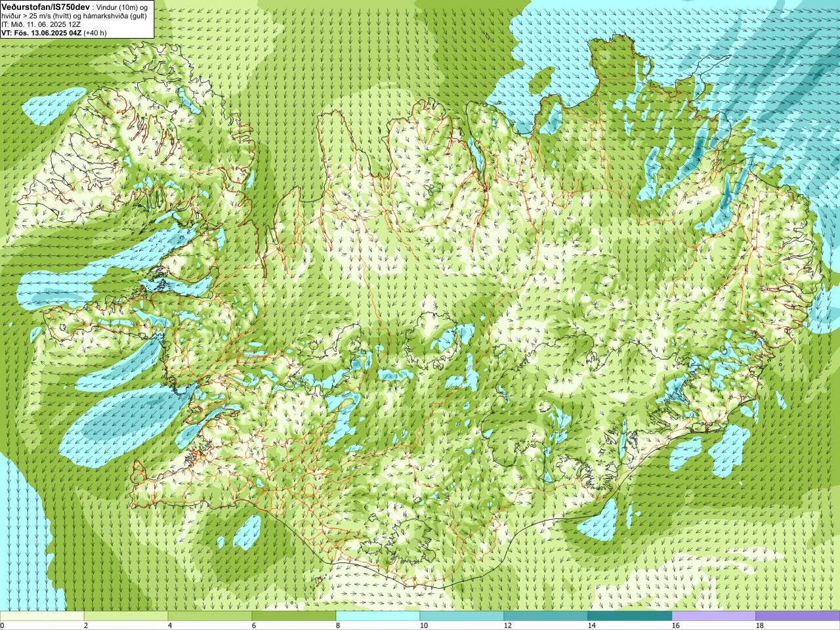
Task: Click the legend label '0'
Action: 2,625
